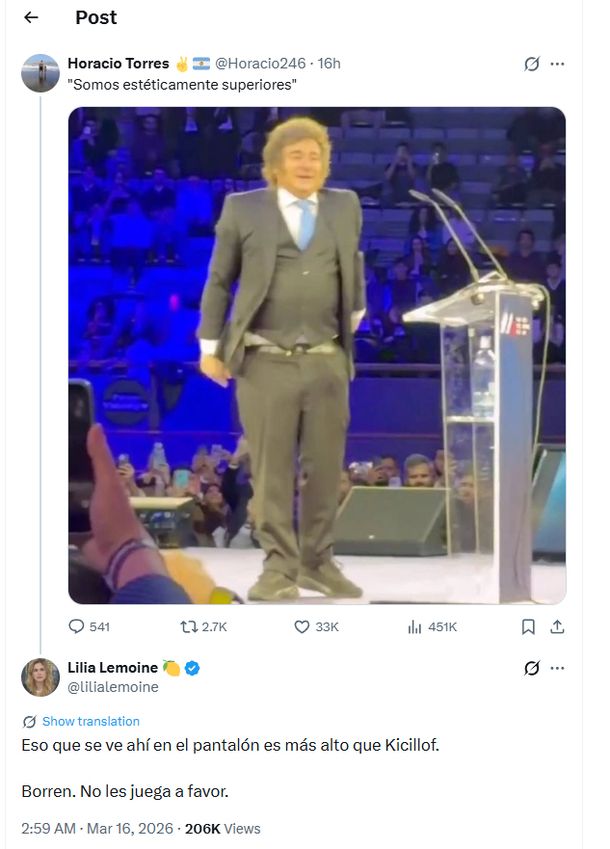The width and height of the screenshot is (610, 849).
Task: Open the embedded photo of the man on stage
Action: coord(316,355)
